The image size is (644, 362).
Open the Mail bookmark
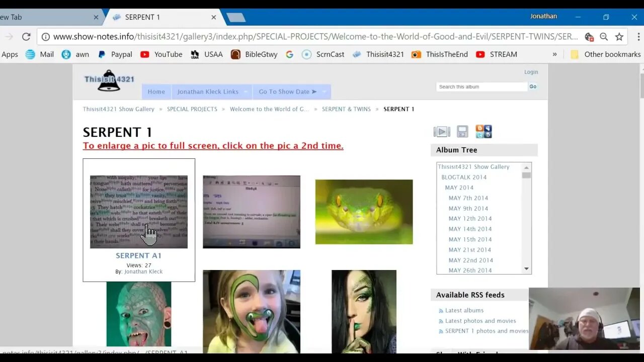click(40, 54)
